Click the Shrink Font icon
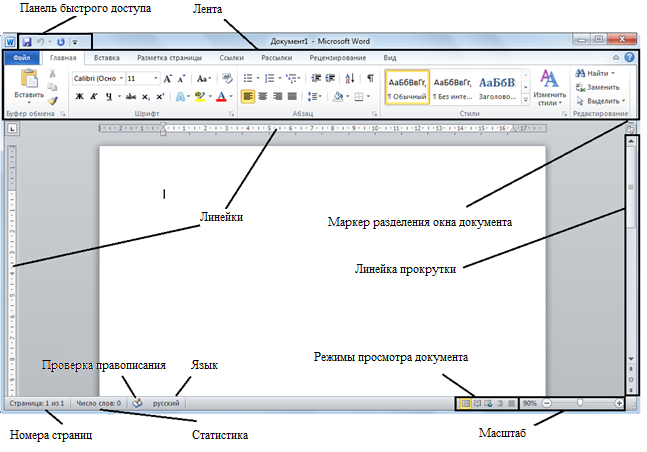This screenshot has width=647, height=452. click(x=182, y=78)
